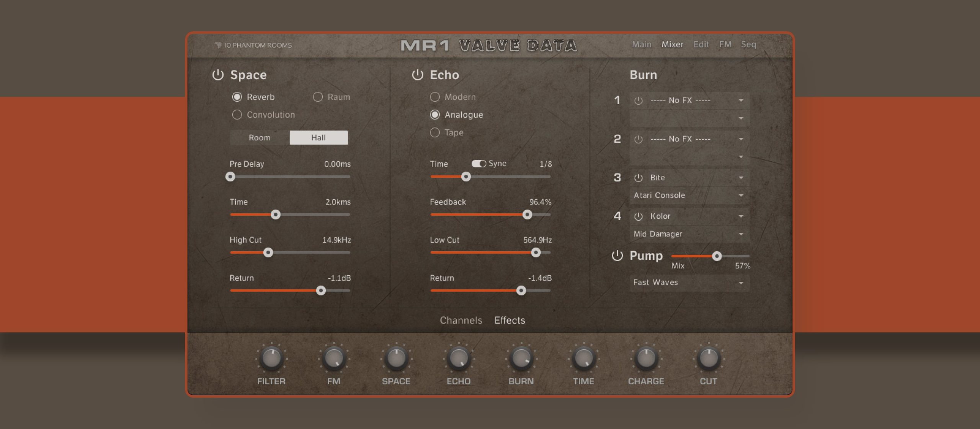
Task: Enable Burn slot 1 power icon
Action: (638, 101)
